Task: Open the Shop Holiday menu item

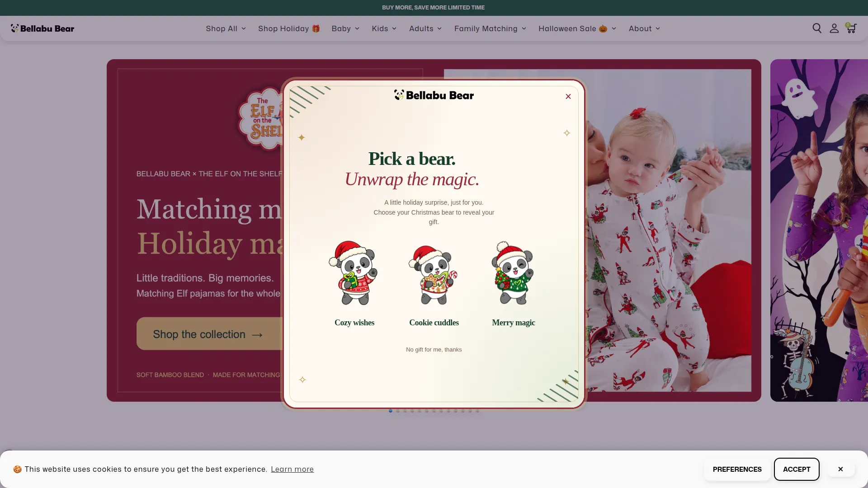Action: coord(289,28)
